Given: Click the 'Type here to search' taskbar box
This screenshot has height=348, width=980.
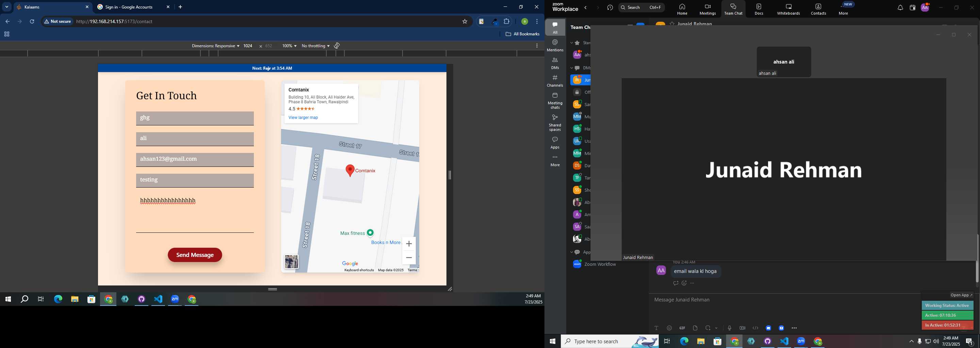Looking at the screenshot, I should click(x=609, y=342).
